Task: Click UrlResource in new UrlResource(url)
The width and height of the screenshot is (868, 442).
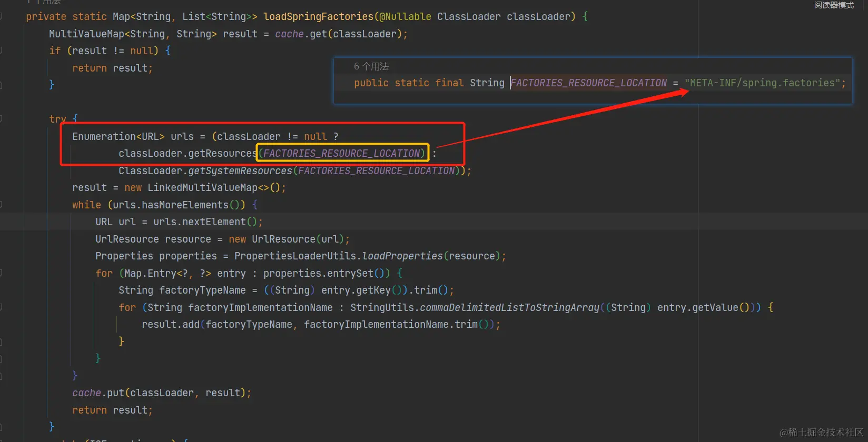Action: point(283,239)
